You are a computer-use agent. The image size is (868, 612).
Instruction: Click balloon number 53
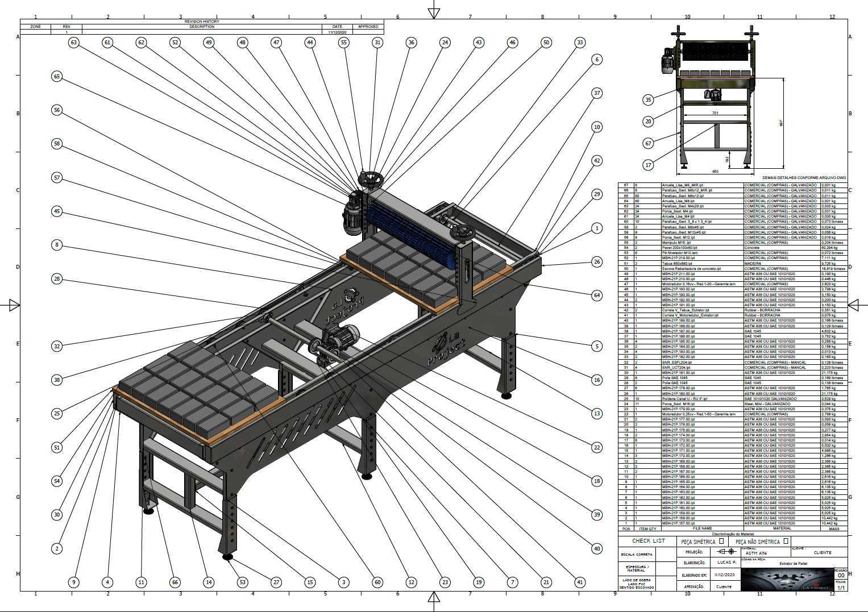[243, 582]
